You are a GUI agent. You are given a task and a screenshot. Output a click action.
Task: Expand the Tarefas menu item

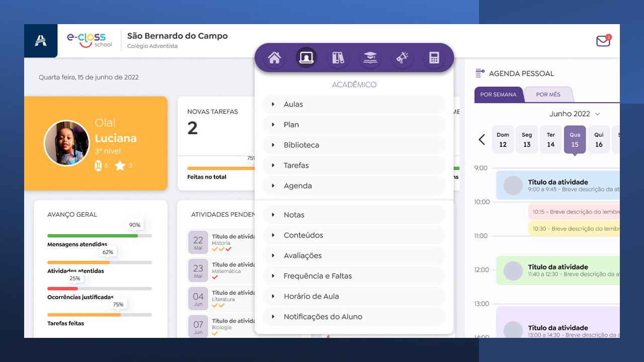354,165
